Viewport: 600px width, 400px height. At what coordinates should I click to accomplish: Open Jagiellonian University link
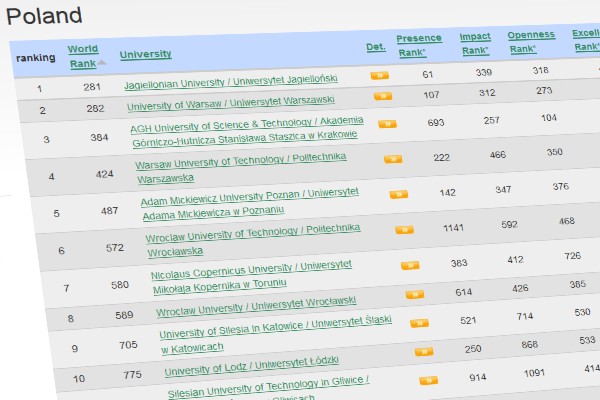(x=231, y=81)
